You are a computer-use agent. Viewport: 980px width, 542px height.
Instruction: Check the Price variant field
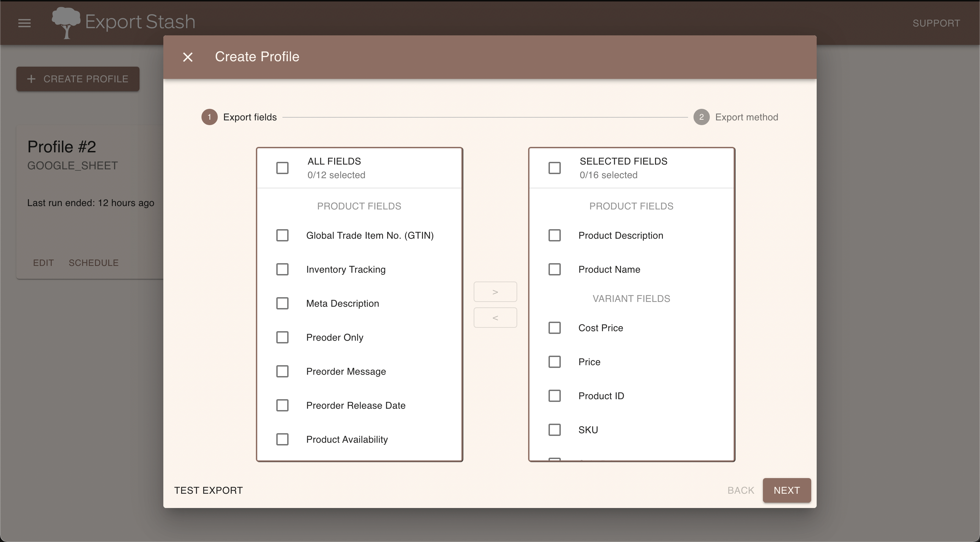[x=554, y=361]
